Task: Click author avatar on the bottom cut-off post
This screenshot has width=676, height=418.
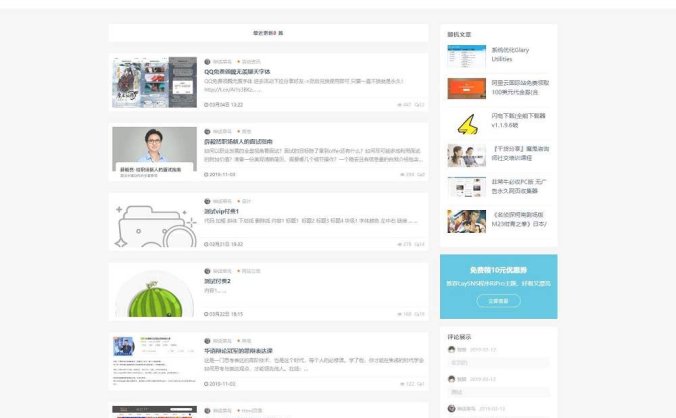Action: (207, 411)
